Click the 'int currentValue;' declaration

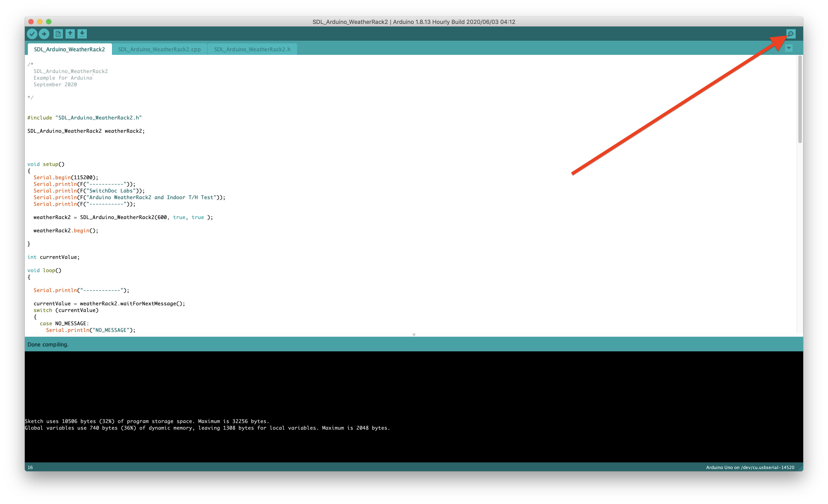[53, 257]
